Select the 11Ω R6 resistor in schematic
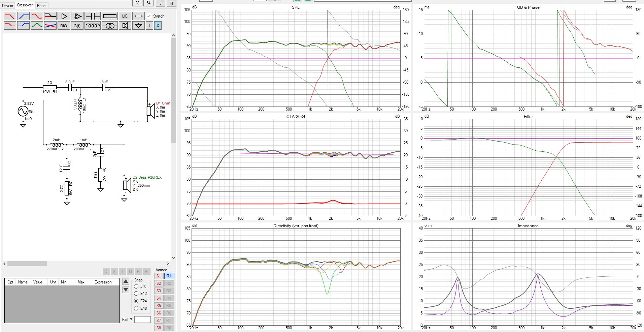 point(100,175)
